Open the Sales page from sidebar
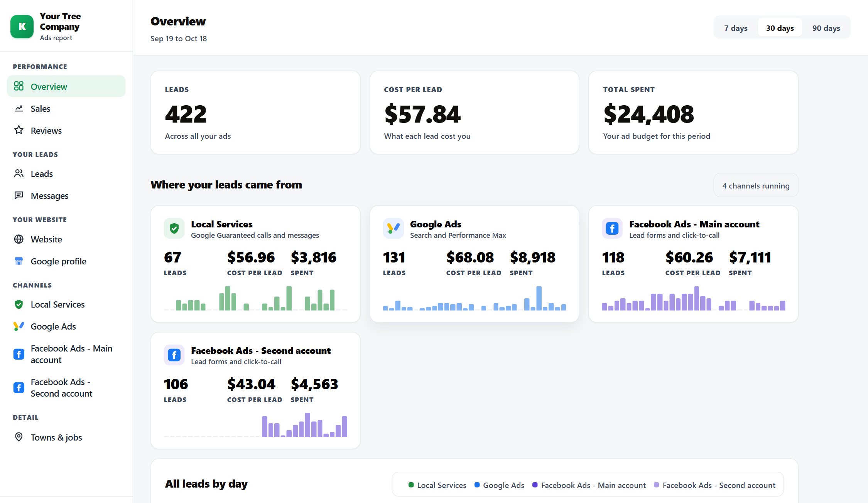Screen dimensions: 868x503 point(66,108)
